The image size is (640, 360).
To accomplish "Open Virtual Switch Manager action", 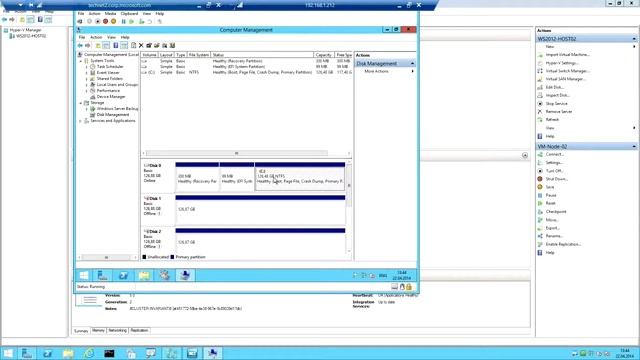I will tap(567, 71).
